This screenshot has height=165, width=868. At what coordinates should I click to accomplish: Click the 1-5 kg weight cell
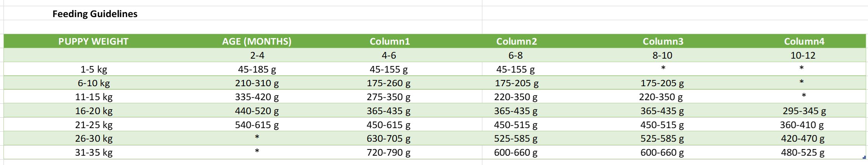pyautogui.click(x=94, y=69)
